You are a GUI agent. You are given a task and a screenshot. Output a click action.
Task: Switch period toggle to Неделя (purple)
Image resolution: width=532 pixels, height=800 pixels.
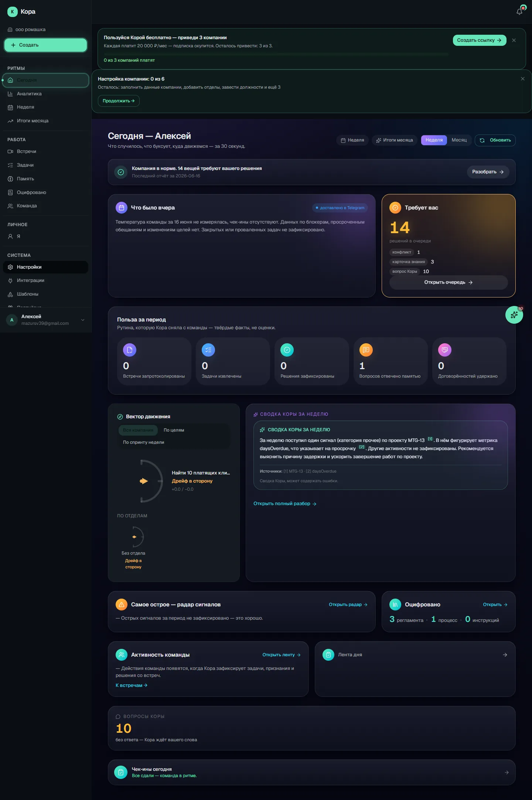point(434,140)
